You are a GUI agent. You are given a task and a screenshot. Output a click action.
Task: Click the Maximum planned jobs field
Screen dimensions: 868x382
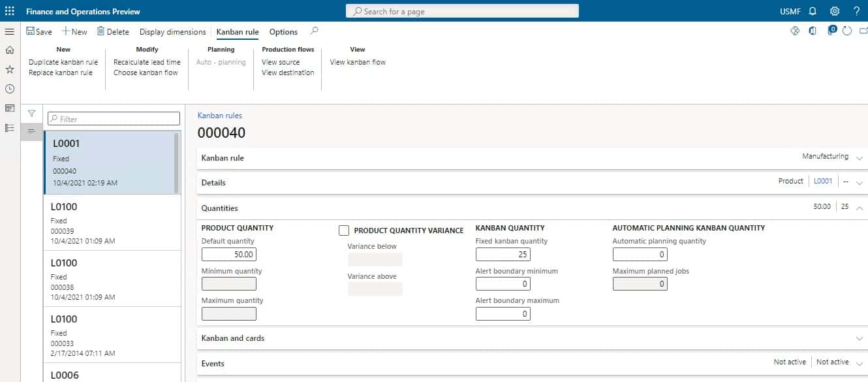coord(640,284)
